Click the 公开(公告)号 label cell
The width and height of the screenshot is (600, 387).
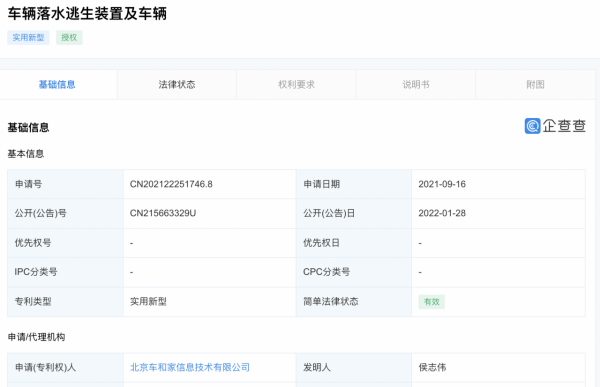point(65,213)
